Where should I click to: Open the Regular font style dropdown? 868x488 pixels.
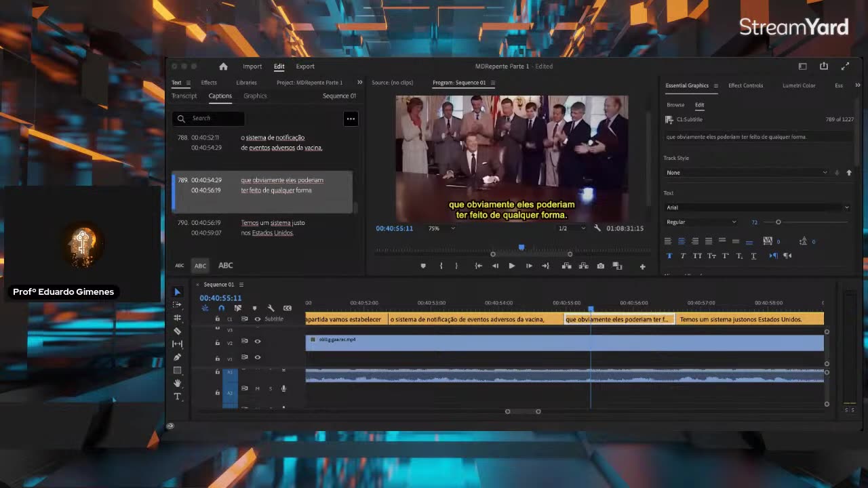[x=701, y=222]
